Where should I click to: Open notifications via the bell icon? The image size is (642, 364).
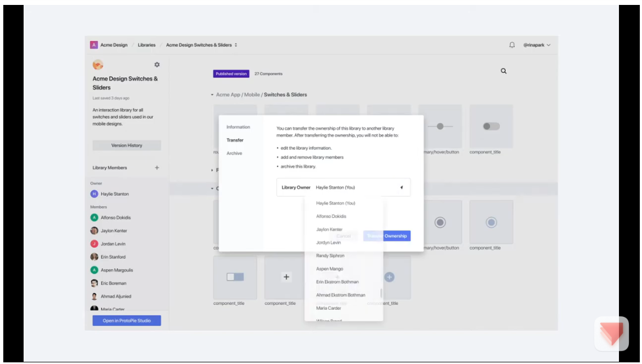512,45
